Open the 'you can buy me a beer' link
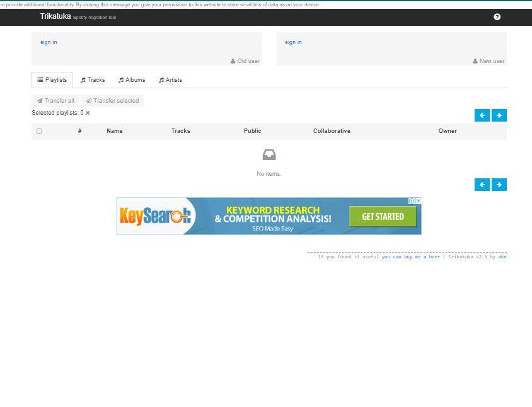 (x=410, y=257)
